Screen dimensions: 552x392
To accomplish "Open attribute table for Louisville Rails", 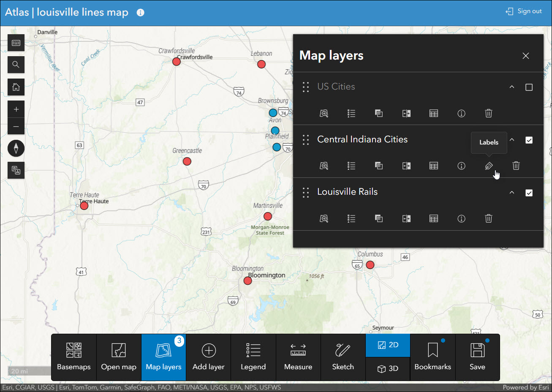I will [x=434, y=218].
